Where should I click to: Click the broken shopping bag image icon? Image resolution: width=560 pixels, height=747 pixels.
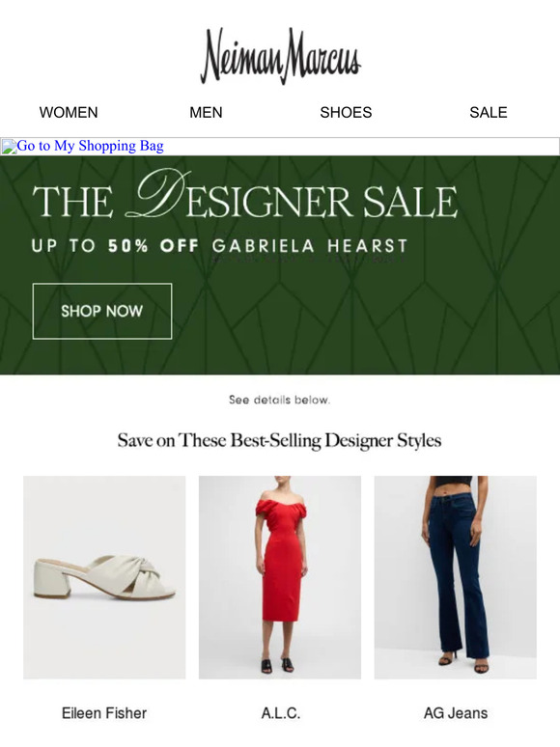click(9, 147)
